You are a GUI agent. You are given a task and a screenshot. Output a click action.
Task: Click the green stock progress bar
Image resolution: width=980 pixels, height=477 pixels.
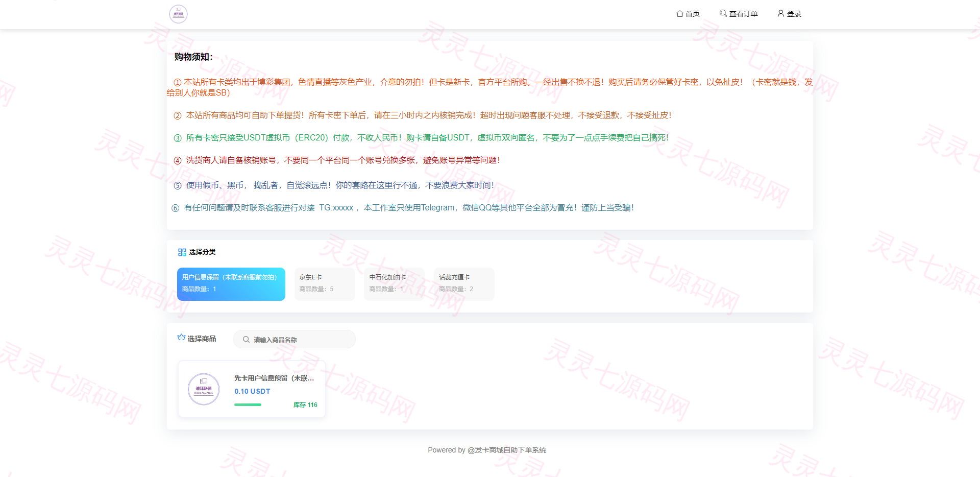248,405
